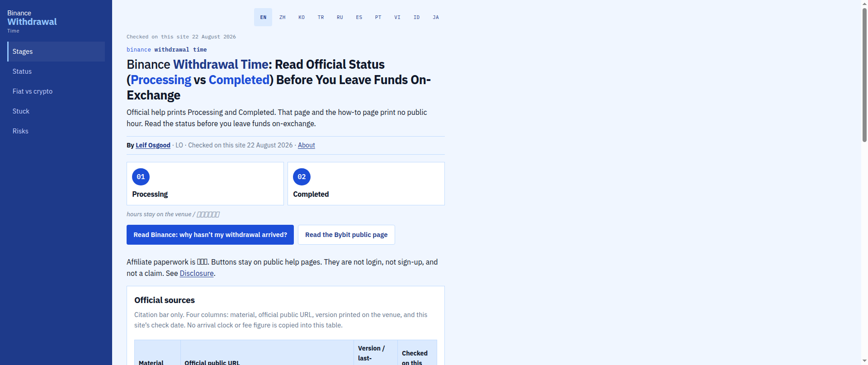Switch language to VI
Viewport: 868px width, 365px height.
[397, 17]
